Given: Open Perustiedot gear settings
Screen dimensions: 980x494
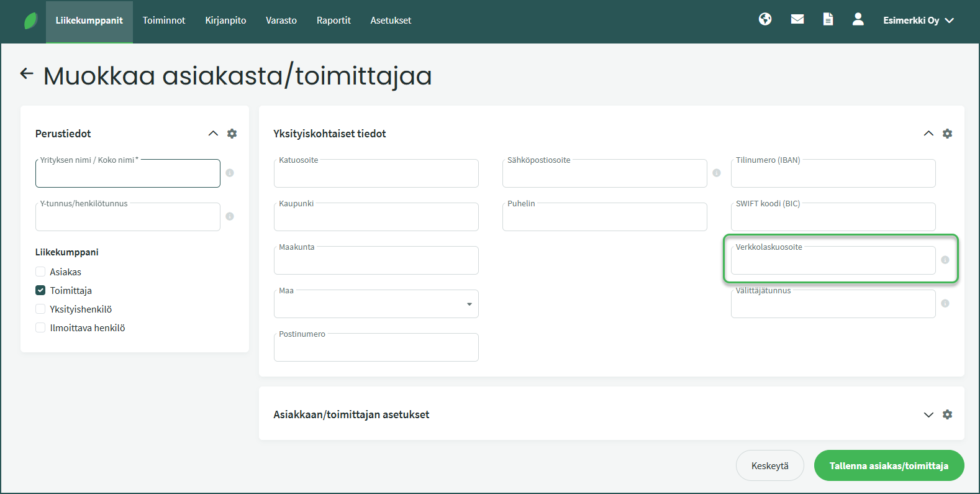Looking at the screenshot, I should coord(232,134).
